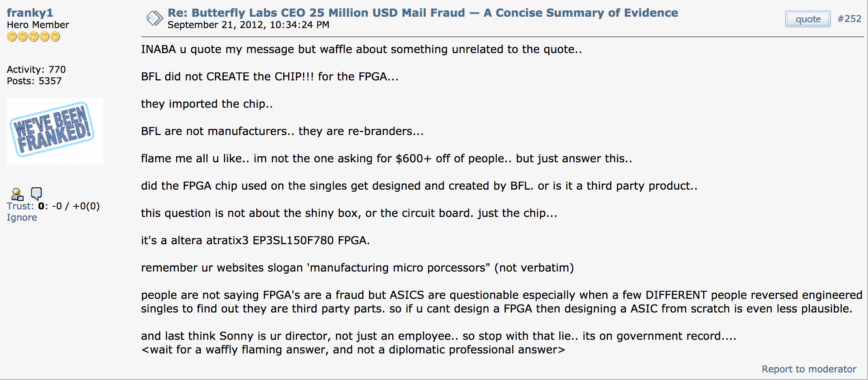Click the September 21, 2012 post timestamp
Viewport: 868px width, 380px height.
pyautogui.click(x=248, y=25)
